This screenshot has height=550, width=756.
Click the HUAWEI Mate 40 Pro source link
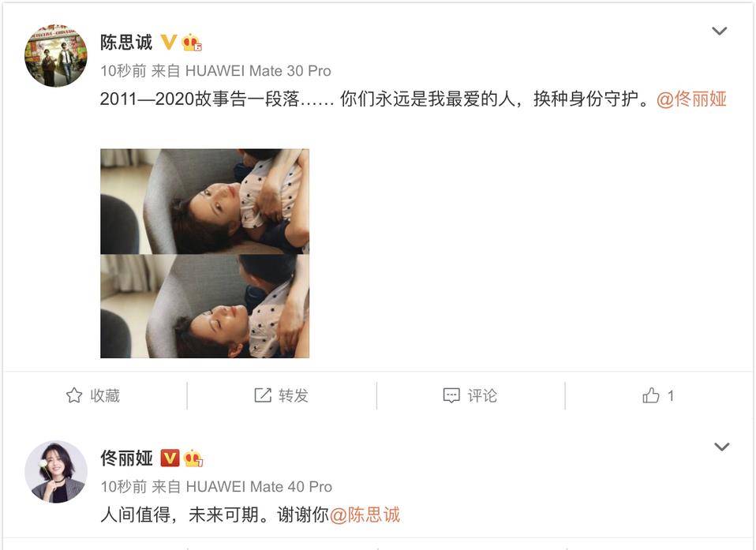[x=259, y=487]
